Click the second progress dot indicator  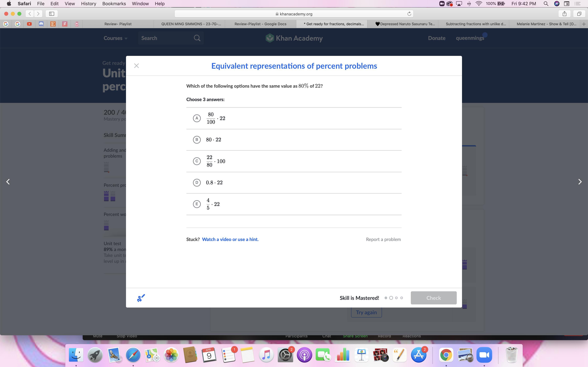(x=391, y=298)
